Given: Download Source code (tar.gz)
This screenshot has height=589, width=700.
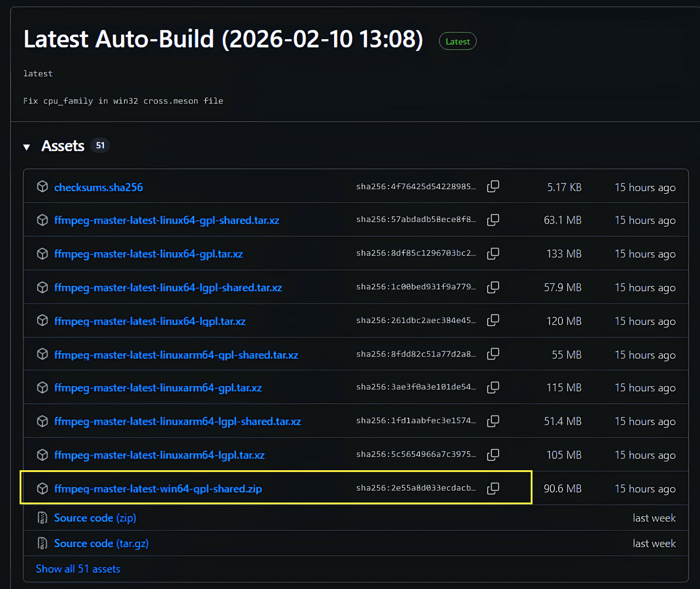Looking at the screenshot, I should 101,543.
